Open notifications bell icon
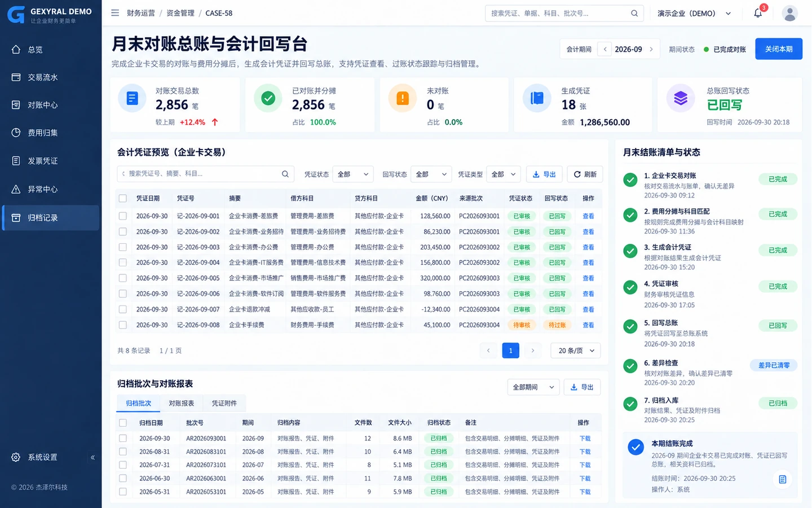812x508 pixels. [758, 13]
